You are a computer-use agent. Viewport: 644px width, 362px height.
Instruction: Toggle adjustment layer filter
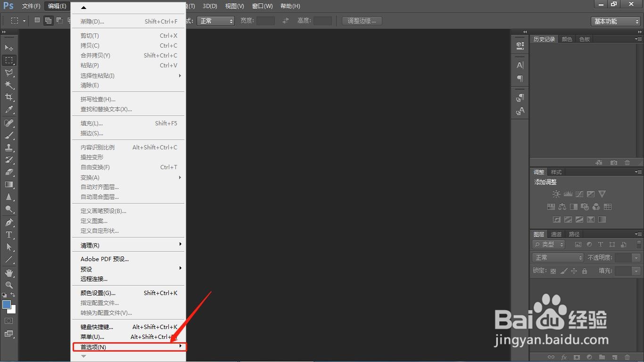[589, 245]
